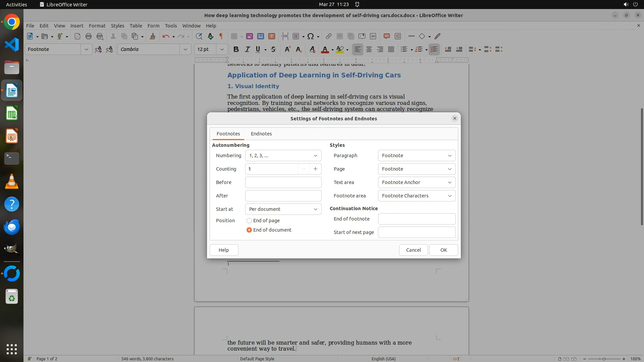Click the Strikethrough icon
This screenshot has width=644, height=362.
pyautogui.click(x=273, y=49)
